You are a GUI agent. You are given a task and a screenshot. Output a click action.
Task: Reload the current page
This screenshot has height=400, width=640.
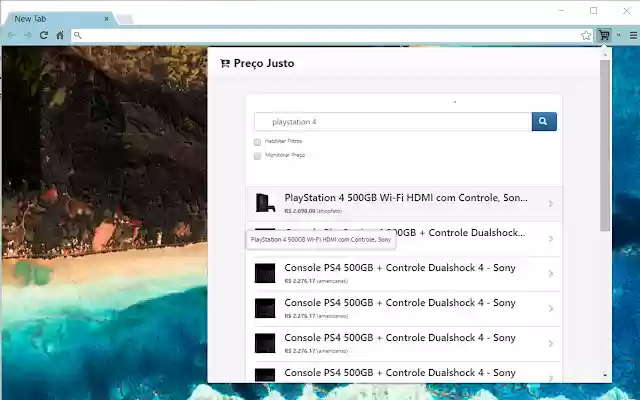(44, 35)
